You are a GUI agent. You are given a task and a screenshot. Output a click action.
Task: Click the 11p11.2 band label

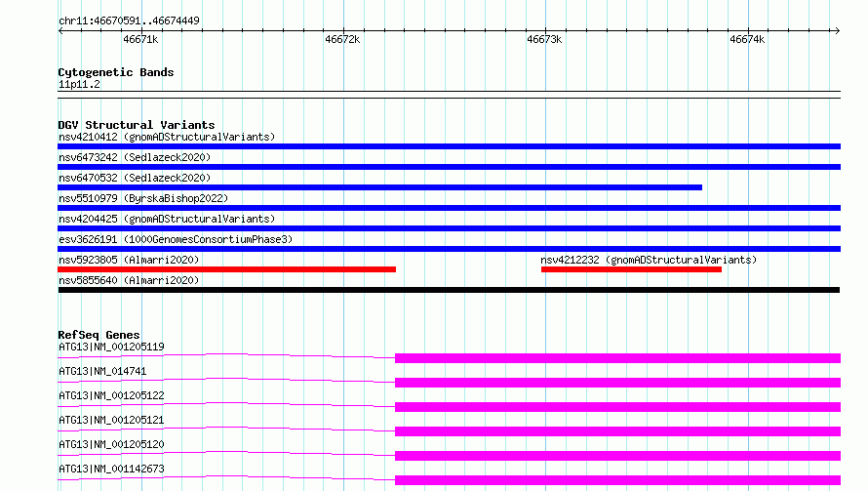tap(79, 84)
